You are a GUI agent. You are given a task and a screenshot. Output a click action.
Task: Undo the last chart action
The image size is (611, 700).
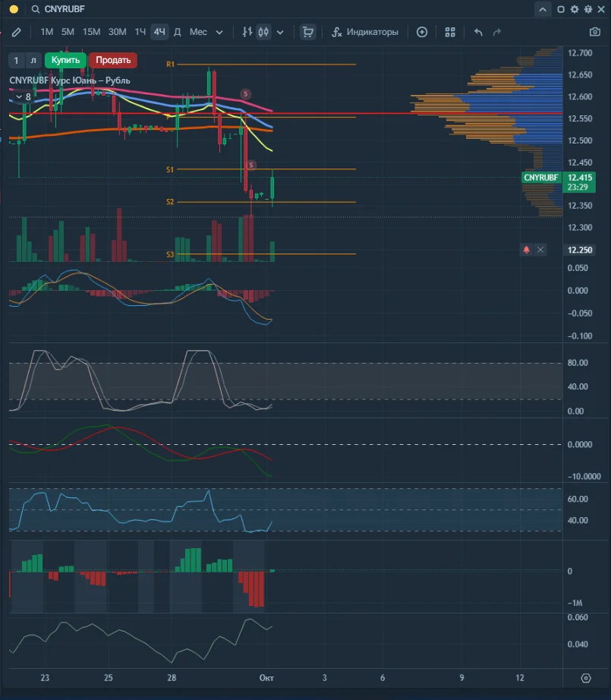(x=478, y=32)
